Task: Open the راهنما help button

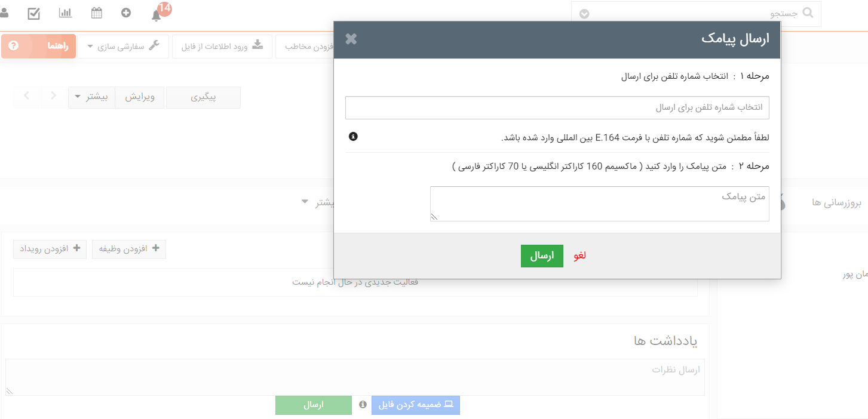Action: 39,46
